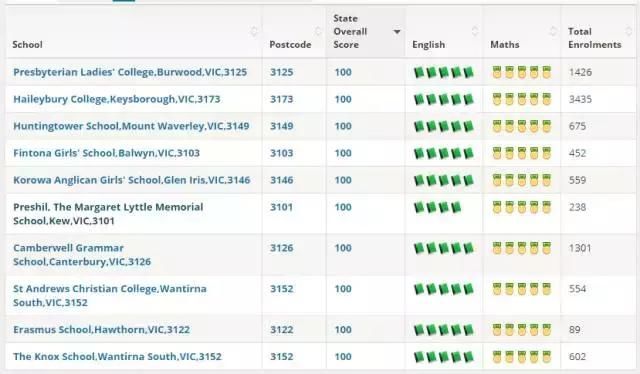Sort by Total Enrolments column arrows
This screenshot has width=640, height=374.
coord(629,31)
